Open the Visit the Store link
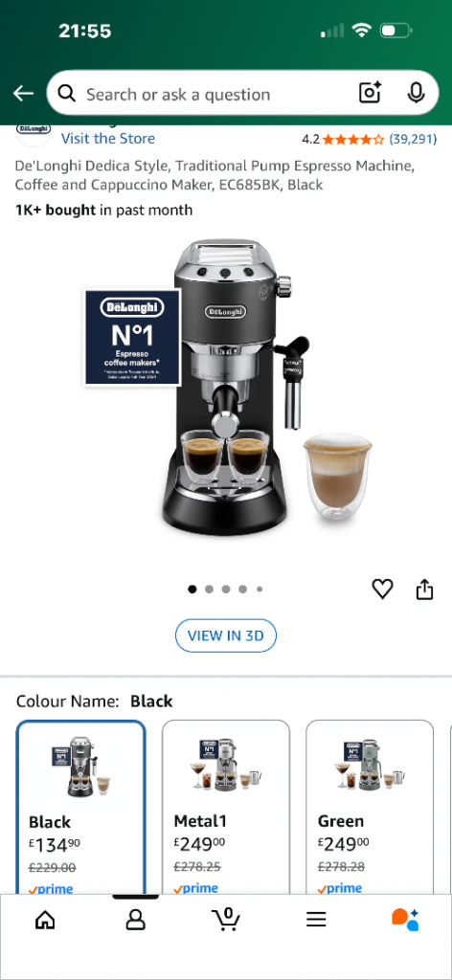The image size is (452, 980). tap(108, 138)
